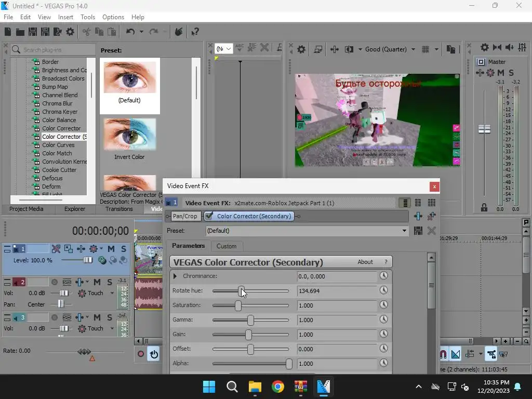
Task: Open the overlays grid dropdown arrow
Action: pos(436,49)
